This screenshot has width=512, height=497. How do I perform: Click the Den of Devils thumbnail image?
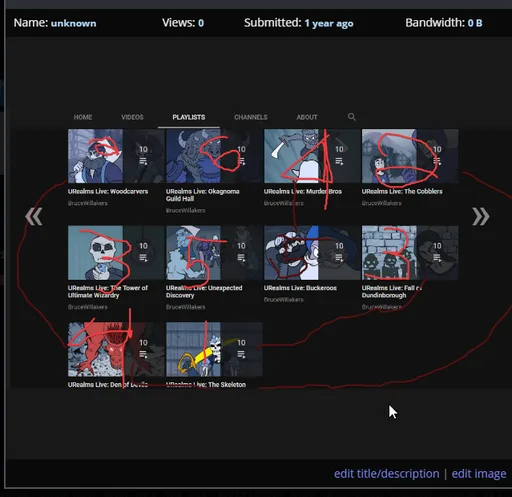click(116, 349)
